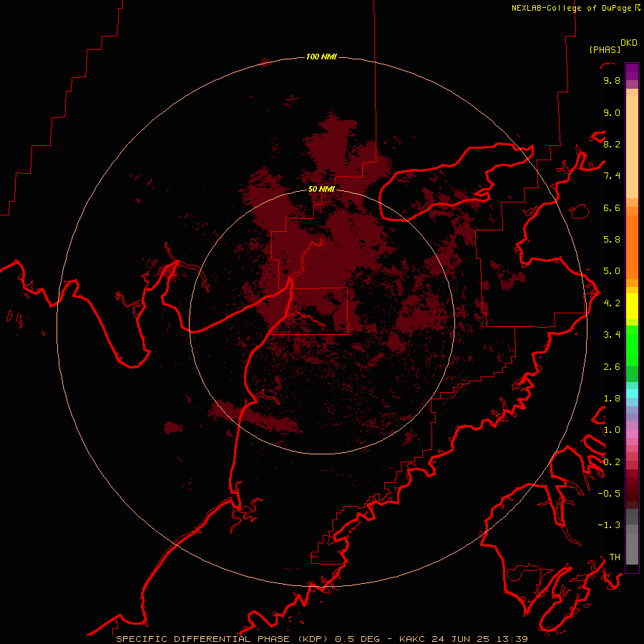Click the 7.4 value on color scale

coord(612,176)
